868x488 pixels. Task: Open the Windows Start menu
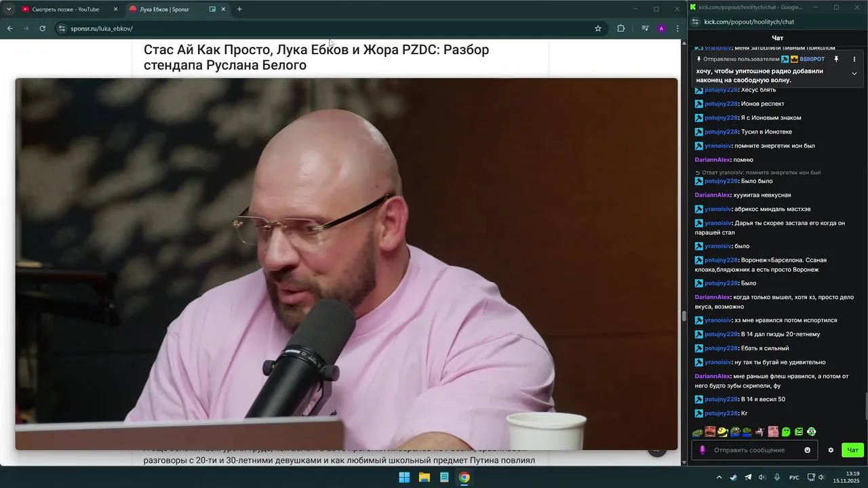click(404, 477)
